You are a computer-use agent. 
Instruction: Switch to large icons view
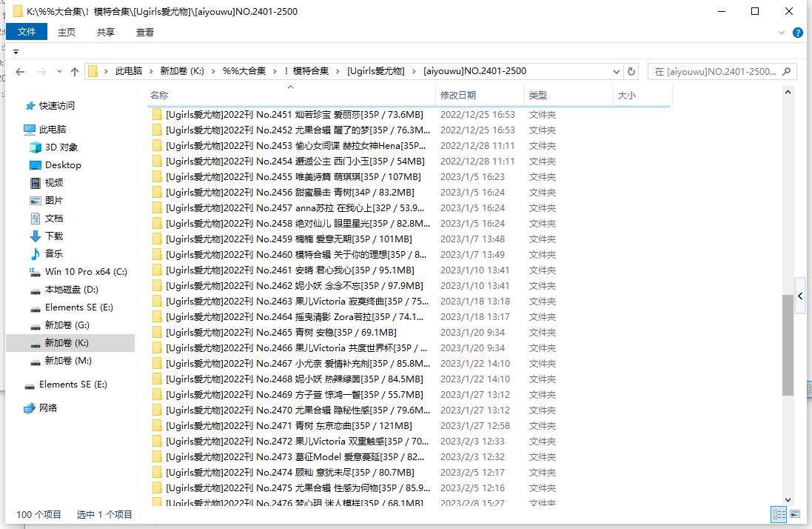[794, 514]
